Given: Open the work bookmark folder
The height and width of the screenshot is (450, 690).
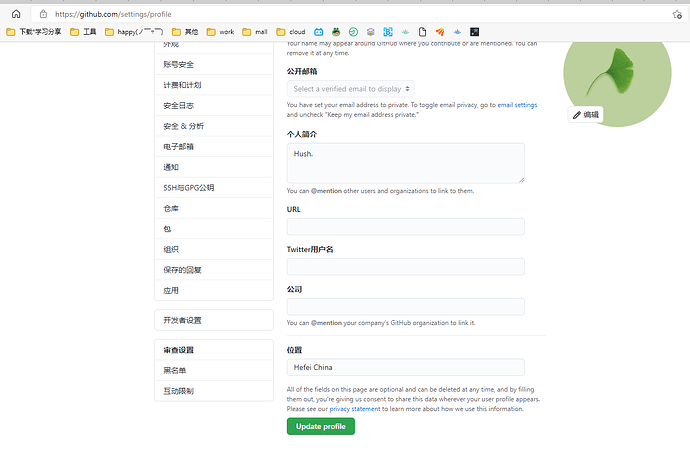Looking at the screenshot, I should (x=220, y=32).
